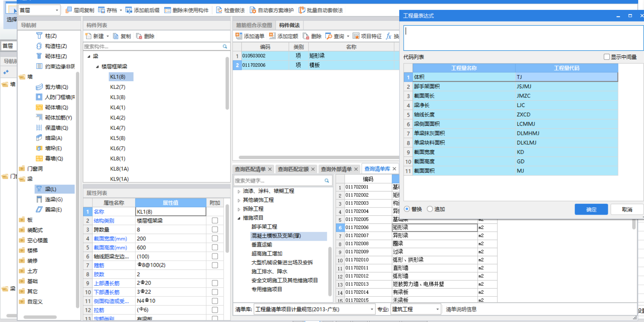The height and width of the screenshot is (322, 644).
Task: Open 自动套方案维护 tool
Action: [253, 10]
